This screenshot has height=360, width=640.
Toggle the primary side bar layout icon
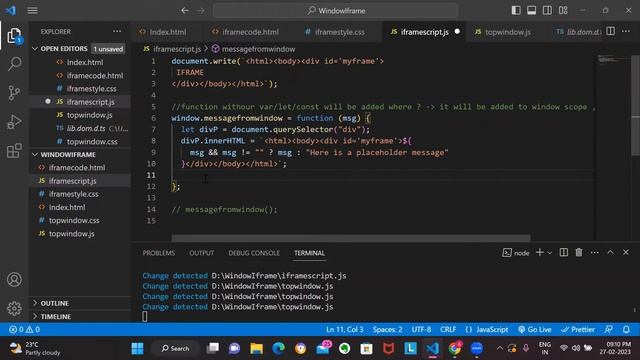point(516,10)
